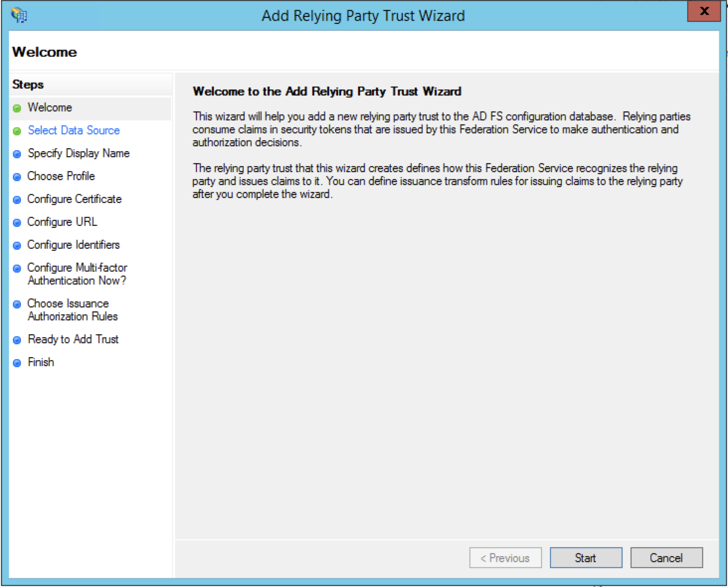Image resolution: width=728 pixels, height=587 pixels.
Task: Click the blue bullet beside Configure Certificate
Action: click(x=17, y=200)
